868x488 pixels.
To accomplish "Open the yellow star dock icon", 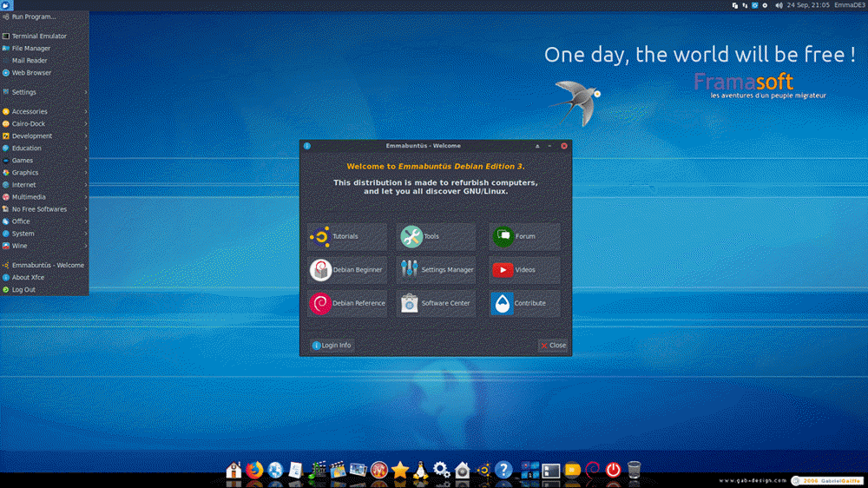I will [399, 470].
